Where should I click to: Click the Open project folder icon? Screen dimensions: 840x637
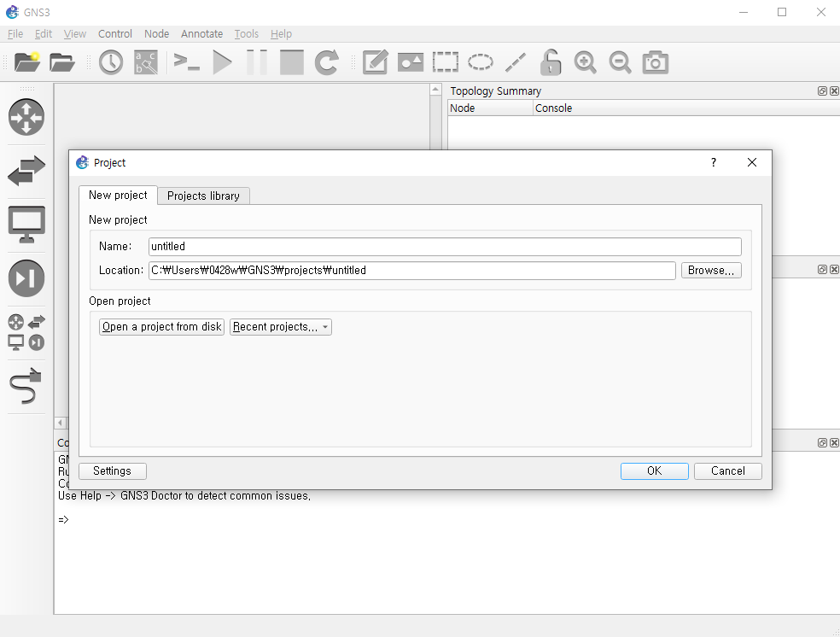click(61, 62)
